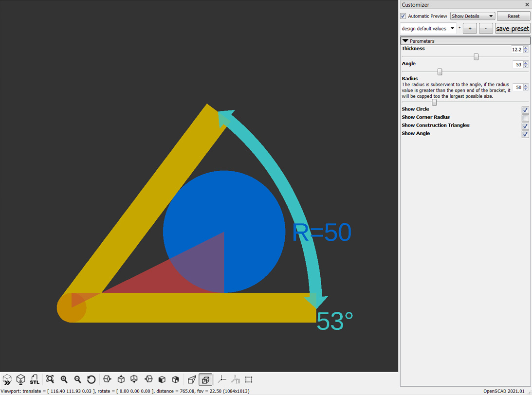The height and width of the screenshot is (395, 532).
Task: Uncheck Show Angle checkbox
Action: pyautogui.click(x=525, y=134)
